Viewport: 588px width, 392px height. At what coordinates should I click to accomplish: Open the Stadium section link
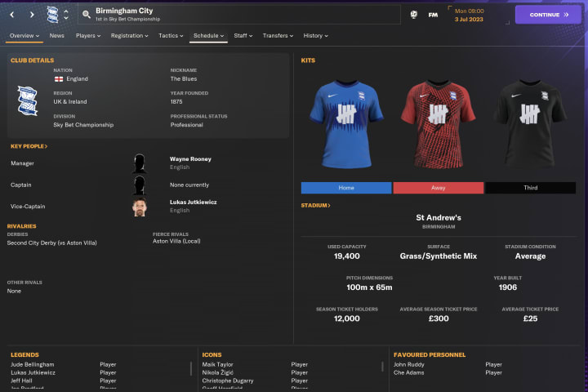click(x=315, y=206)
